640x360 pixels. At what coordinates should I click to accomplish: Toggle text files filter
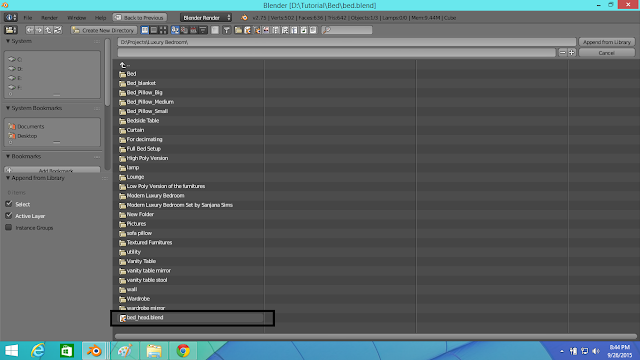[313, 30]
